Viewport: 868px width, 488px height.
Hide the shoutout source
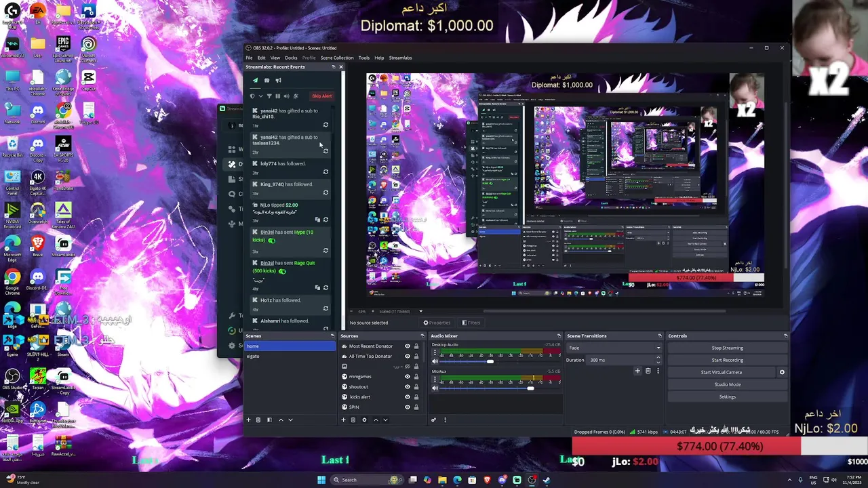[x=408, y=387]
